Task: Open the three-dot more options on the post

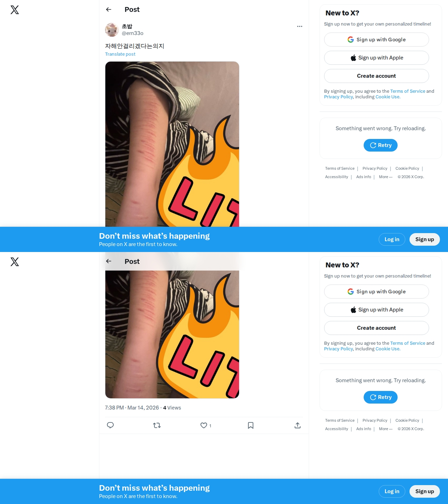Action: pyautogui.click(x=300, y=26)
